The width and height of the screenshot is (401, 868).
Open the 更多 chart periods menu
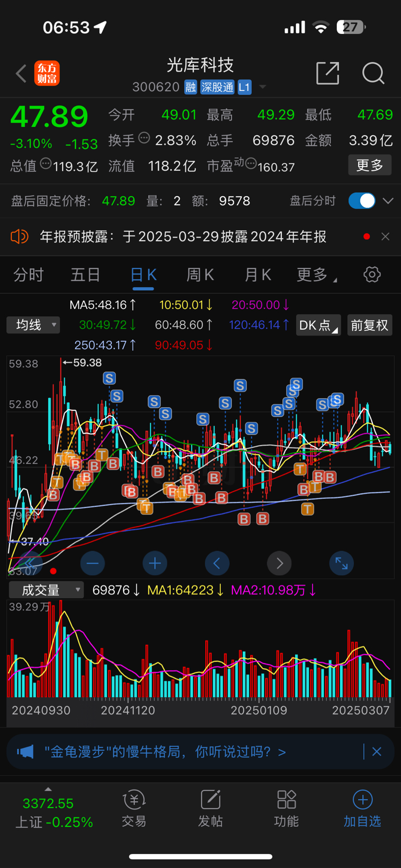(316, 275)
